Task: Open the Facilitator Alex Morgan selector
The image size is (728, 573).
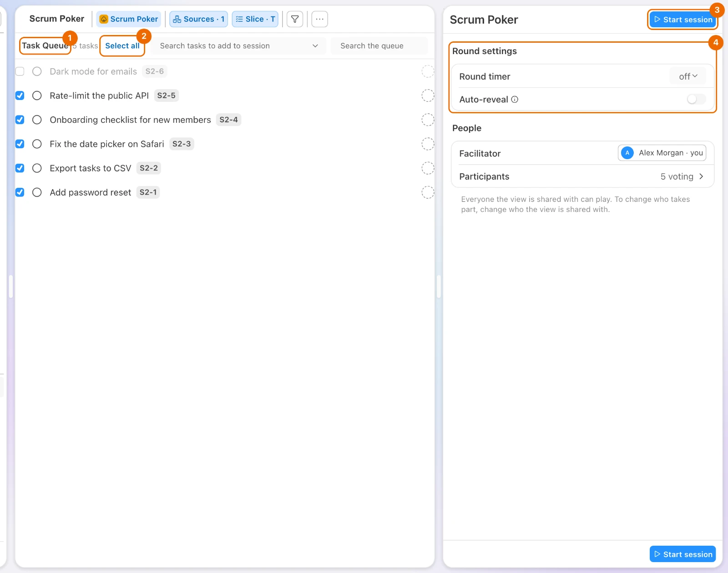Action: coord(662,153)
